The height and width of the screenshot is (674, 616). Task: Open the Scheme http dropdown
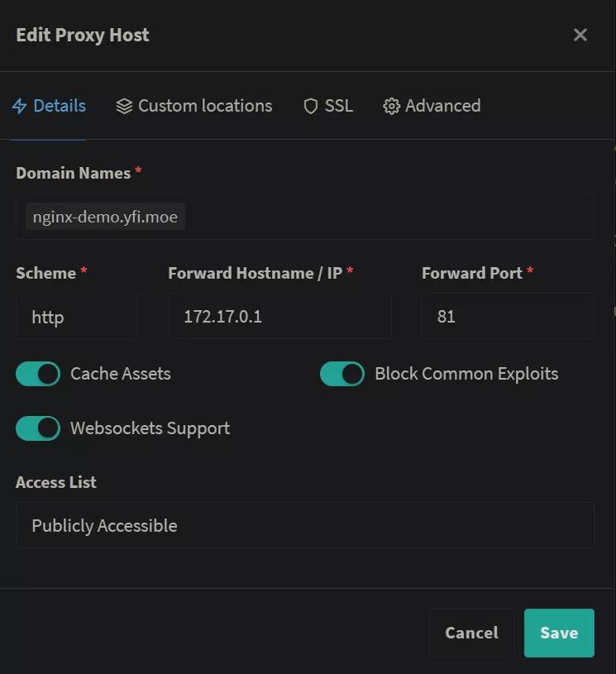[x=77, y=317]
